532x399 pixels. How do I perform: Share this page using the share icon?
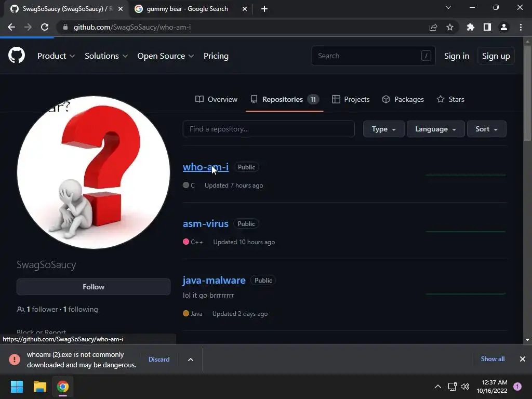(x=433, y=27)
